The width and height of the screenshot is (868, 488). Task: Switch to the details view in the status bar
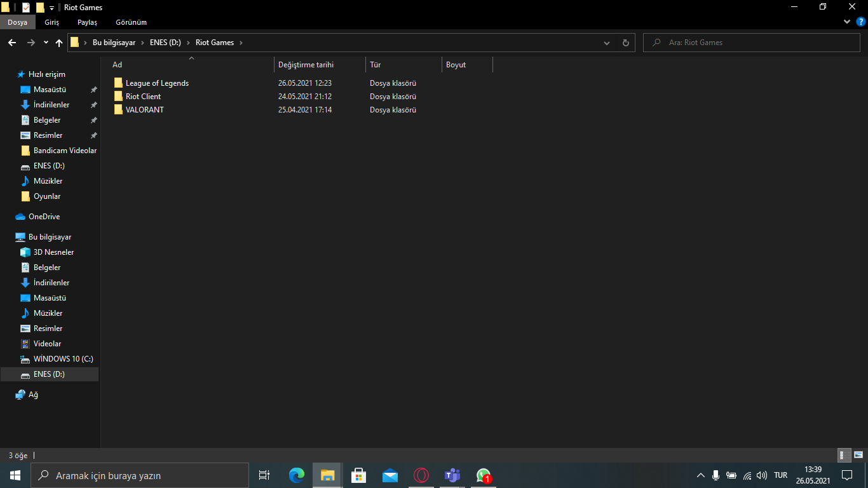(844, 455)
